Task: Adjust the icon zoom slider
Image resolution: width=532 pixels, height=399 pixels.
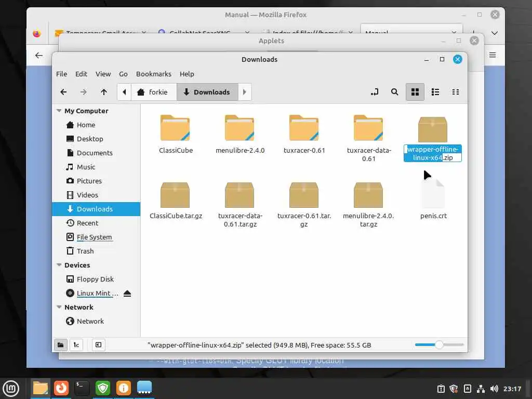Action: click(x=439, y=345)
